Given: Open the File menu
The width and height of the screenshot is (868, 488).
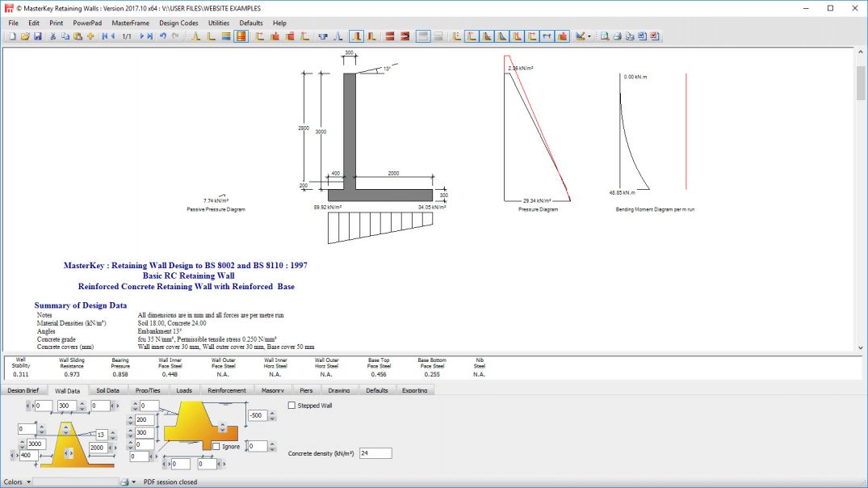Looking at the screenshot, I should tap(13, 23).
